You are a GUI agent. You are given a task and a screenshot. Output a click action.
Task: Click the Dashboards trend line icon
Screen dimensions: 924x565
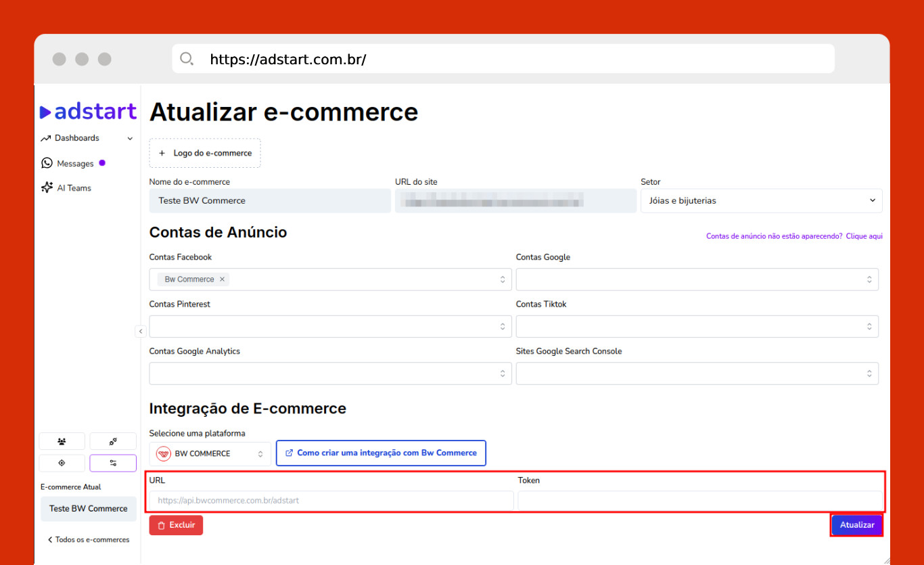[x=46, y=138]
